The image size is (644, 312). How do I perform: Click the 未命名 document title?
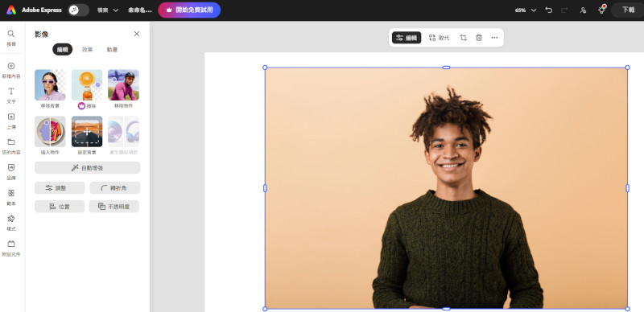point(139,10)
